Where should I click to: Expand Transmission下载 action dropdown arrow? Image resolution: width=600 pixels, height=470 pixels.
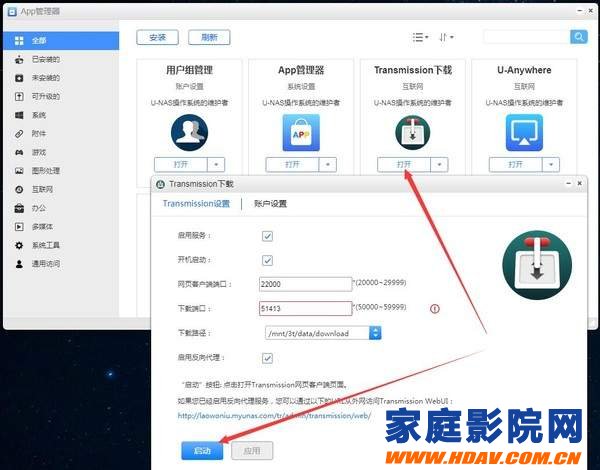(x=439, y=165)
